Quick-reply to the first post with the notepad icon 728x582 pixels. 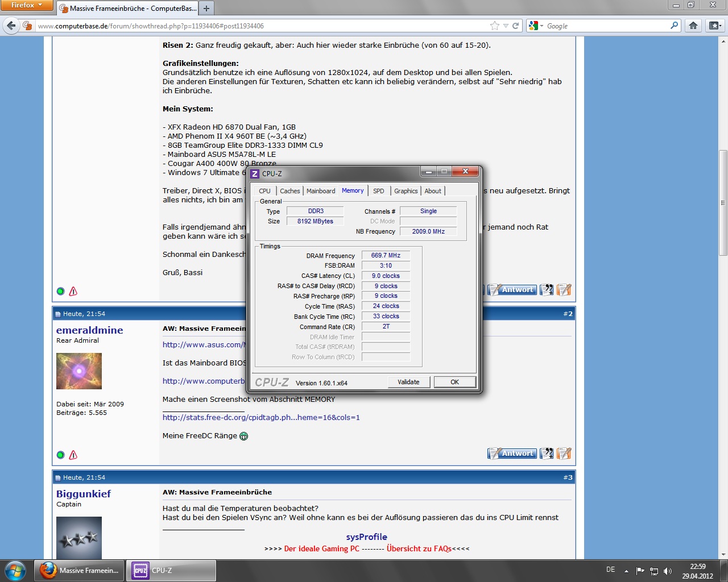point(564,290)
